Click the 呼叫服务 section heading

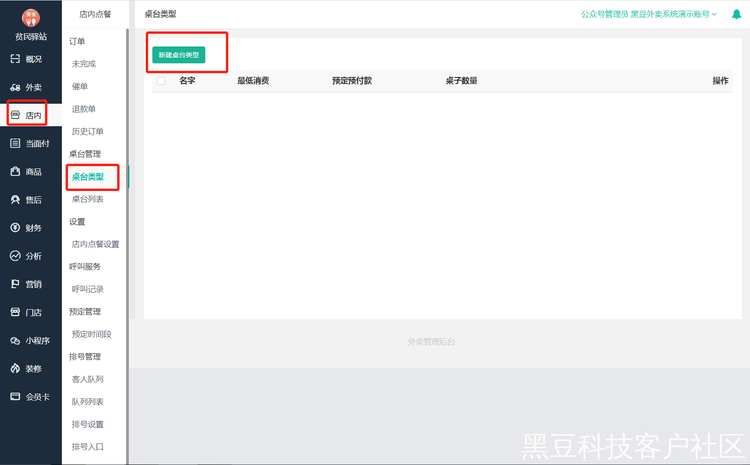click(85, 266)
